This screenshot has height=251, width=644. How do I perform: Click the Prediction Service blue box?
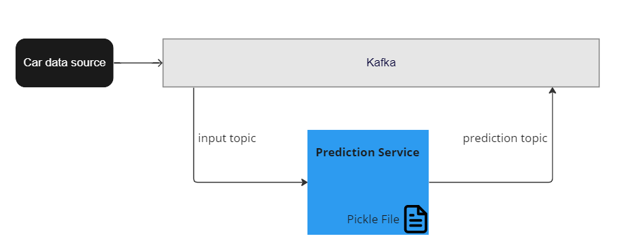[x=368, y=182]
